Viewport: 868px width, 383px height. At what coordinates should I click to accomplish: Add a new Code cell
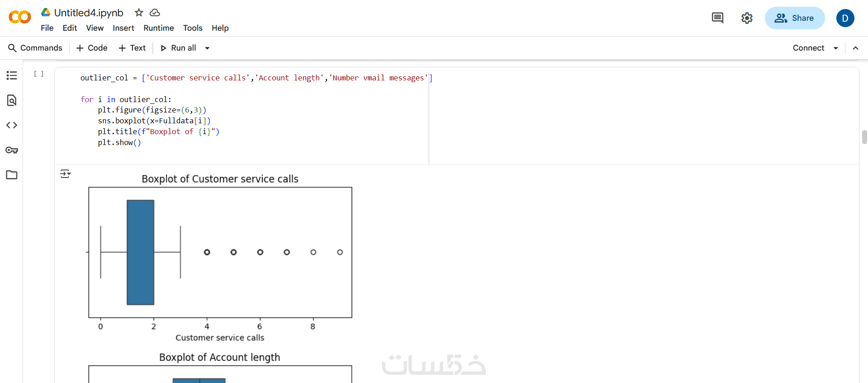[x=92, y=48]
